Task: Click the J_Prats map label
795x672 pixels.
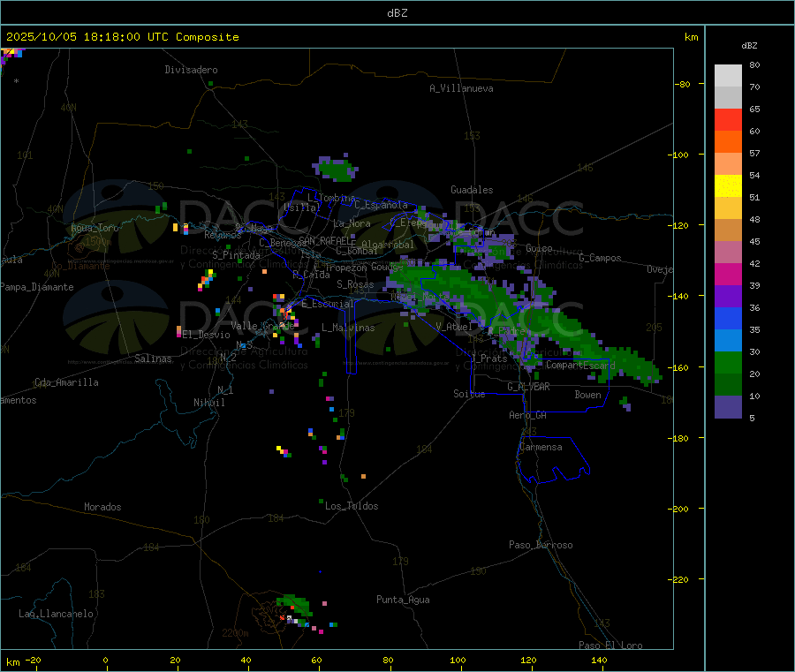Action: [x=489, y=358]
